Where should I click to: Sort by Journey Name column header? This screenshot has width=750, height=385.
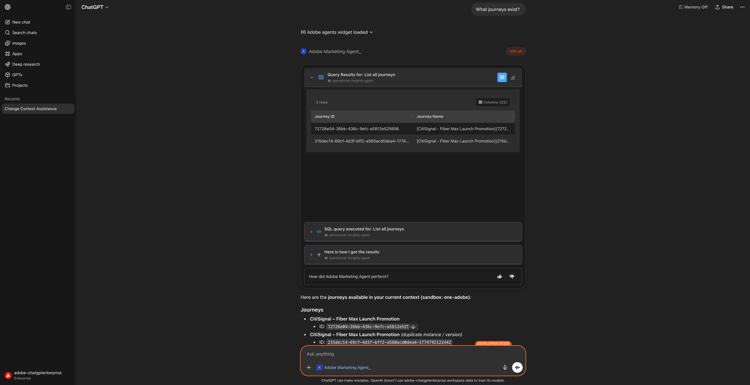430,117
